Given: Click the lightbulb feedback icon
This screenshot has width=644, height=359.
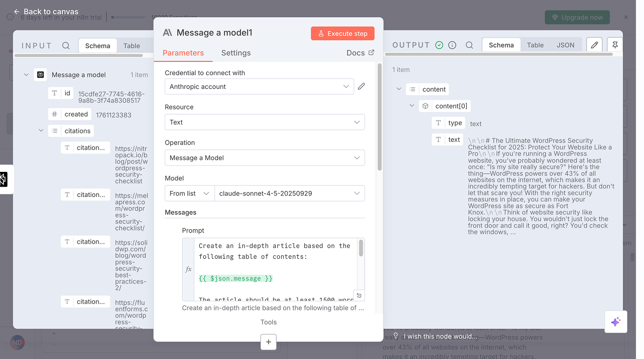Looking at the screenshot, I should [396, 336].
